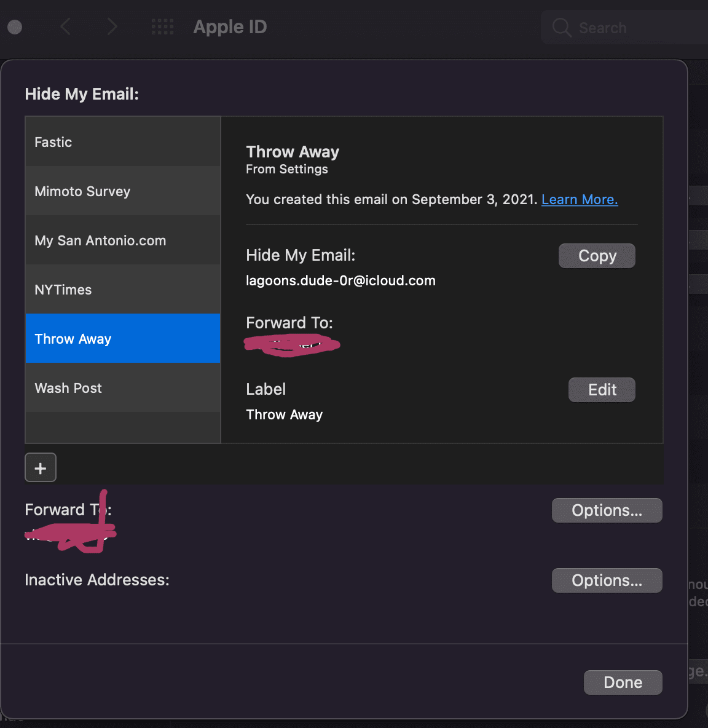Select Fastic in the email list
708x728 pixels.
pos(123,142)
